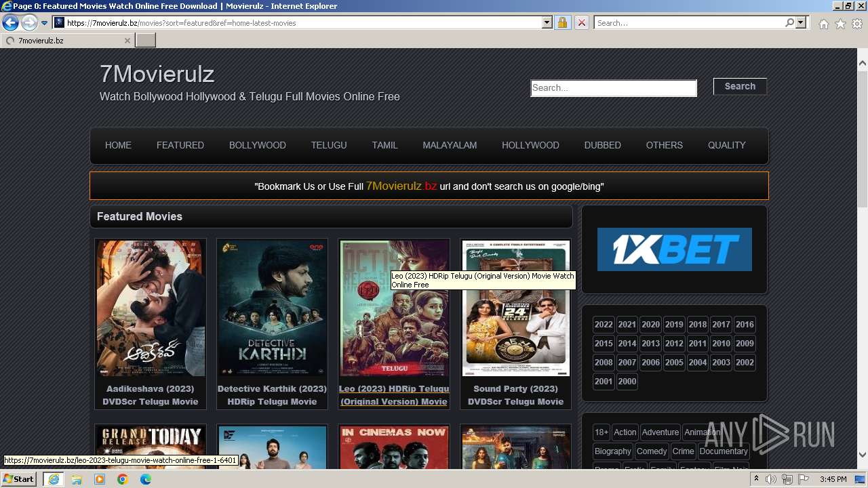Screen dimensions: 868x488
Task: Click the page scrollbar up arrow
Action: click(863, 63)
